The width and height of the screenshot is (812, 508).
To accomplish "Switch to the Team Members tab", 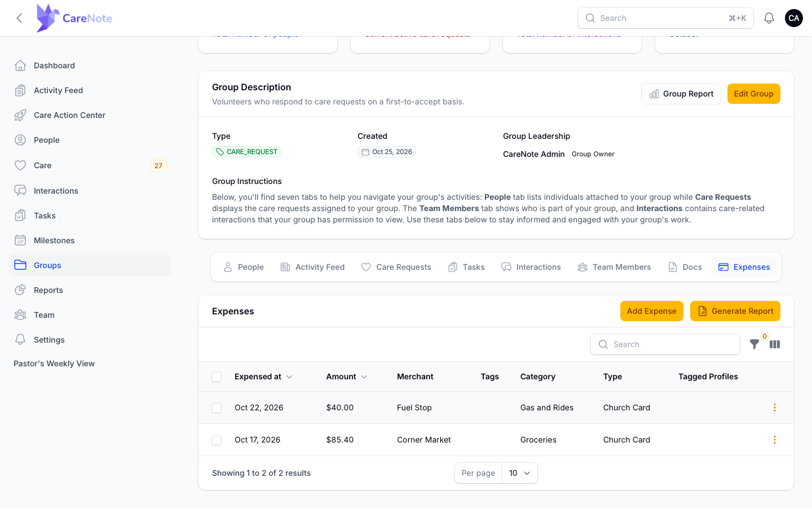I will pyautogui.click(x=614, y=267).
